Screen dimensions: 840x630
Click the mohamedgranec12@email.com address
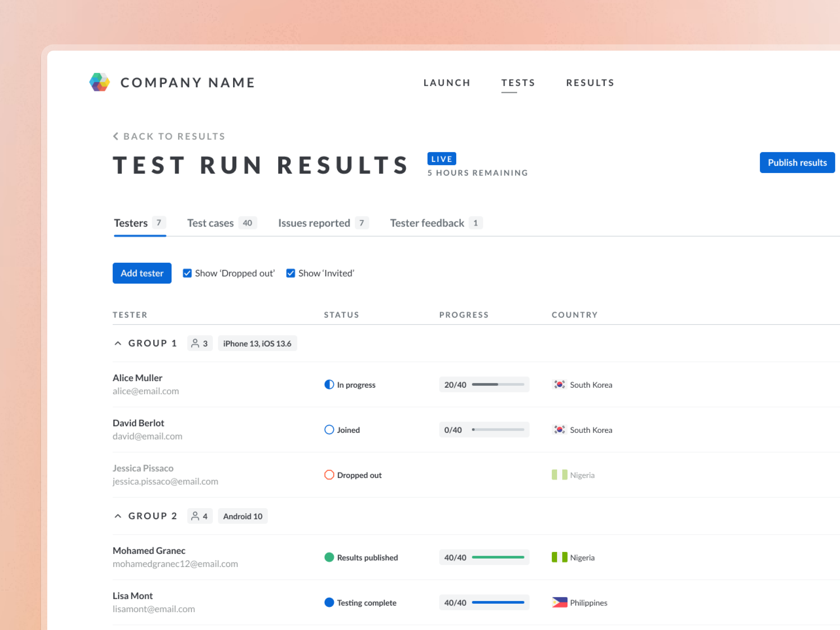coord(175,564)
